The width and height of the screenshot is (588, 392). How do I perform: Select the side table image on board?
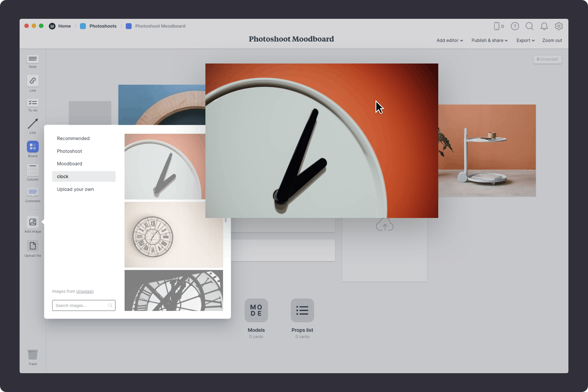pyautogui.click(x=487, y=151)
